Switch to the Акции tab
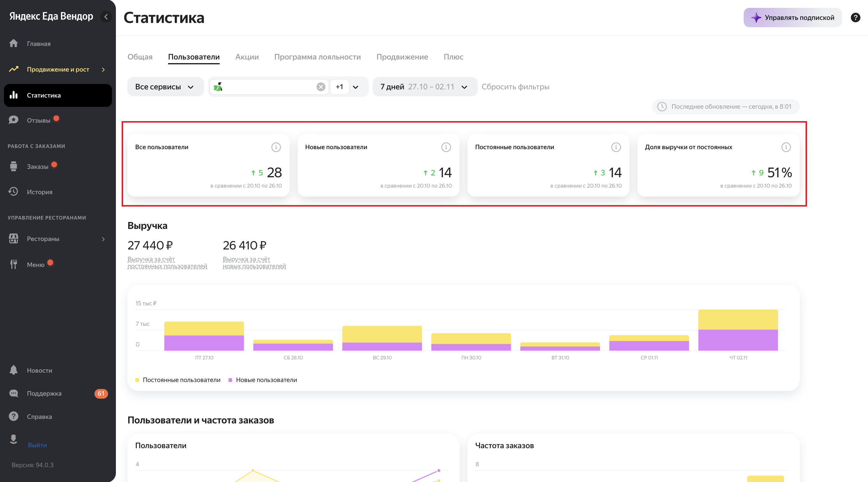868x482 pixels. pos(247,57)
